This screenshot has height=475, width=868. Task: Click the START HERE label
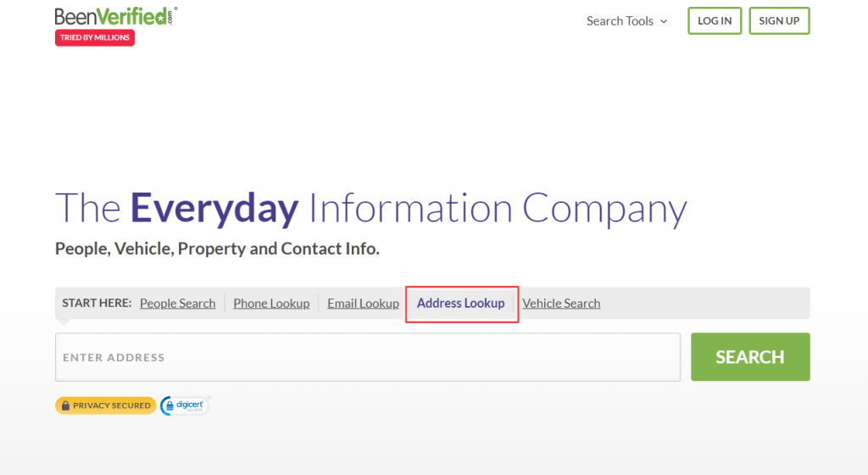pyautogui.click(x=97, y=303)
